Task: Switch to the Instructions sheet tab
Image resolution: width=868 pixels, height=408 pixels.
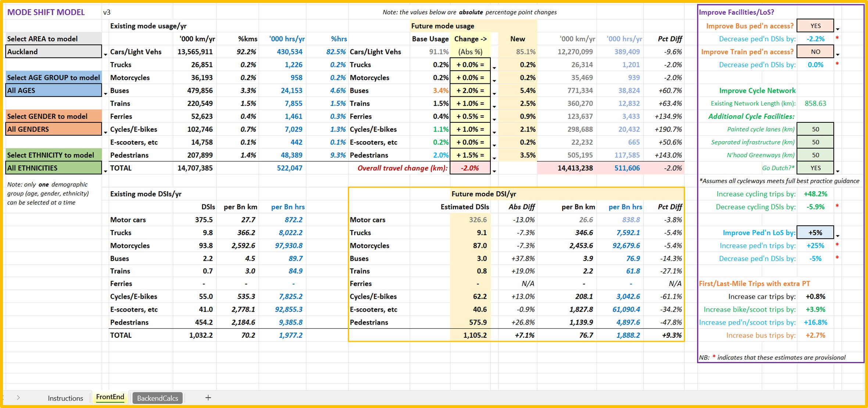Action: (x=65, y=398)
